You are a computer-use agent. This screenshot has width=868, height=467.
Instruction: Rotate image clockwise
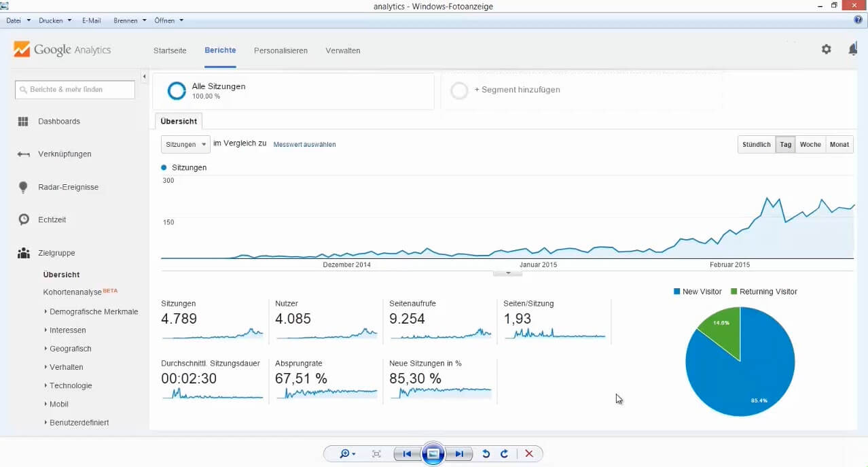(504, 453)
